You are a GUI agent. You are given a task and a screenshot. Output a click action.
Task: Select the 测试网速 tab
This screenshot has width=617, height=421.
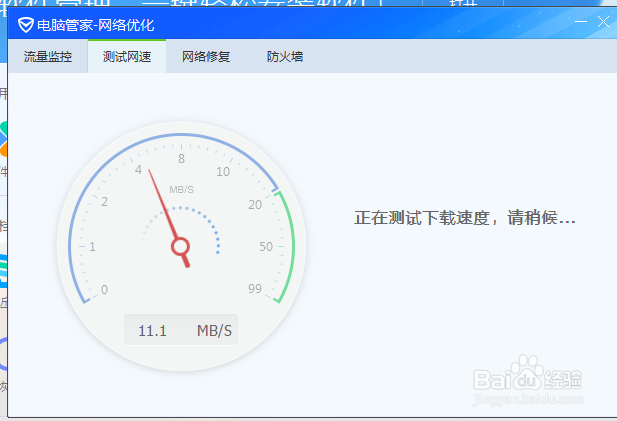(x=127, y=57)
